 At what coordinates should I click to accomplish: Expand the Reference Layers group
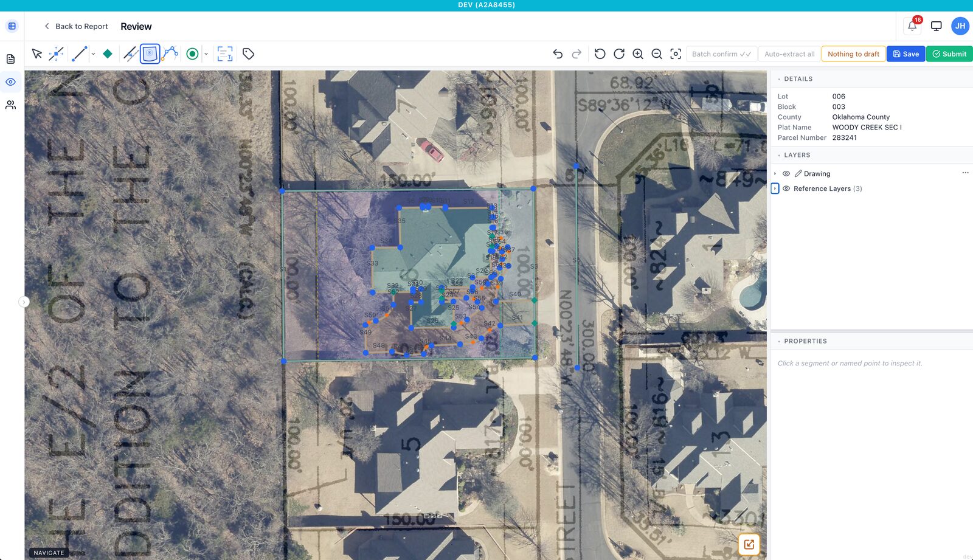[x=775, y=188]
